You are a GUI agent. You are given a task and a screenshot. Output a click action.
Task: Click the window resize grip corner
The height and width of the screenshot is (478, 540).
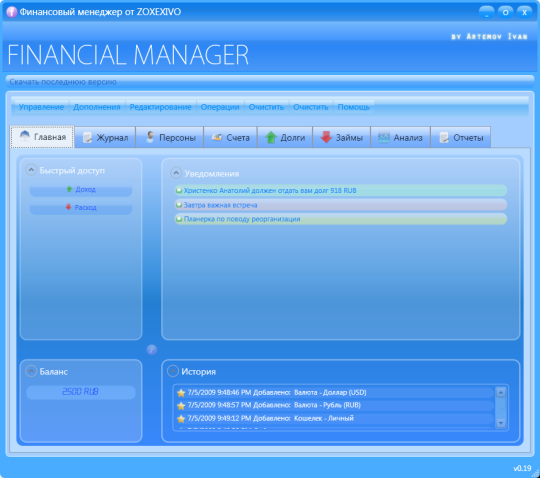(x=536, y=474)
